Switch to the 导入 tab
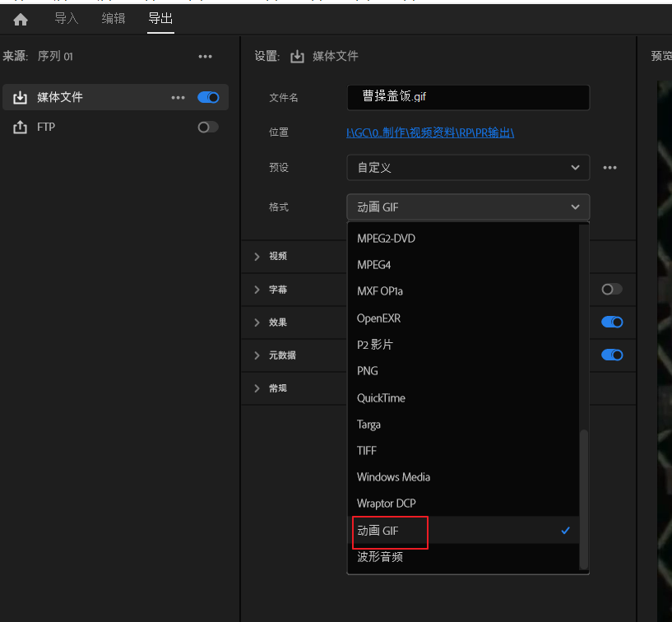This screenshot has width=672, height=622. (67, 19)
